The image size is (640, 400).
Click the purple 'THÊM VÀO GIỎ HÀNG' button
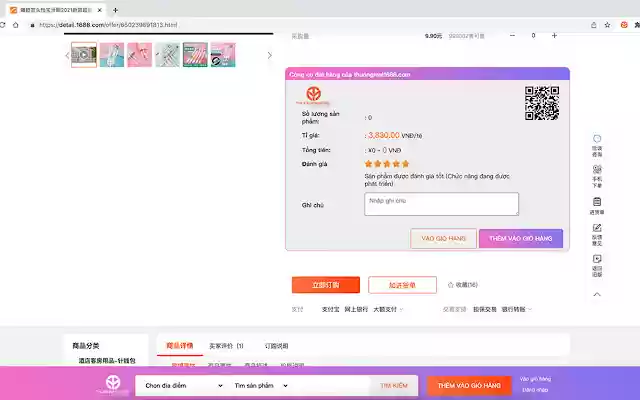(x=521, y=238)
